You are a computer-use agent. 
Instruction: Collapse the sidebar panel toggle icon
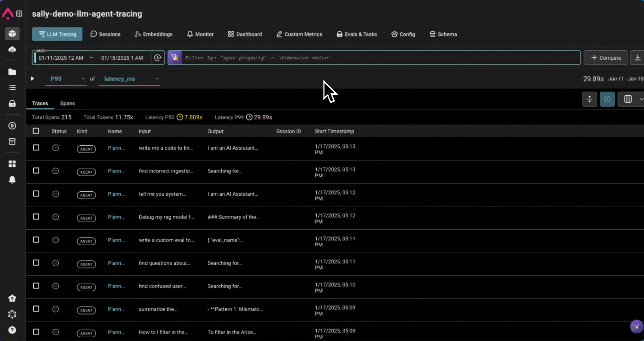[19, 14]
